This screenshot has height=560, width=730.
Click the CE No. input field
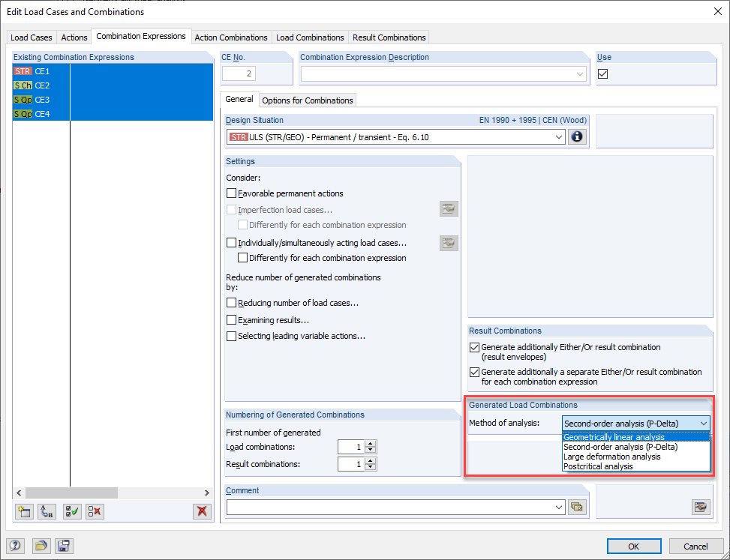click(239, 73)
